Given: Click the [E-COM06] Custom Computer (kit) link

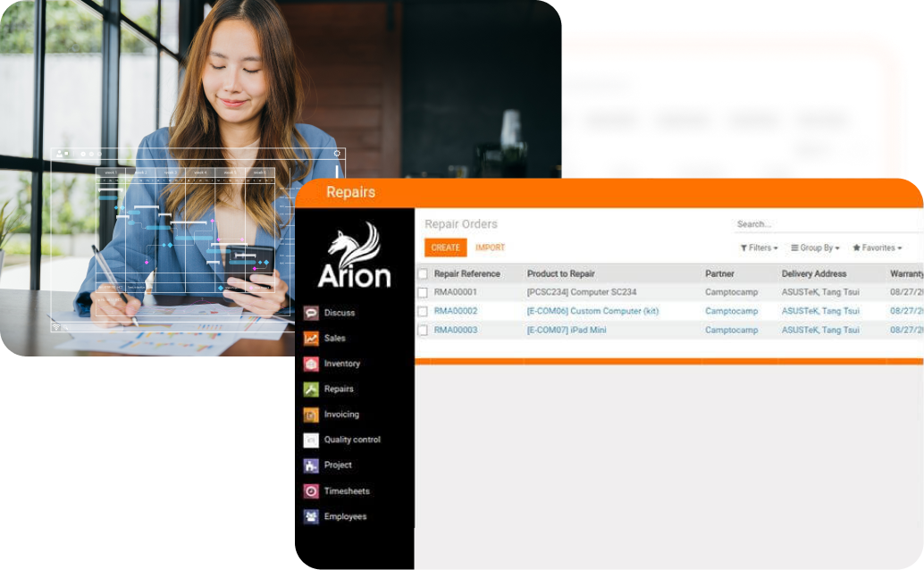Looking at the screenshot, I should 592,311.
